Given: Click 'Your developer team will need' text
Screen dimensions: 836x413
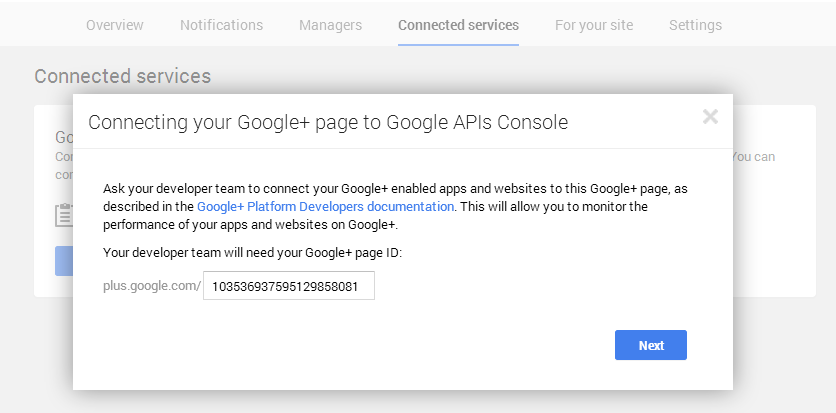Looking at the screenshot, I should pyautogui.click(x=252, y=253).
